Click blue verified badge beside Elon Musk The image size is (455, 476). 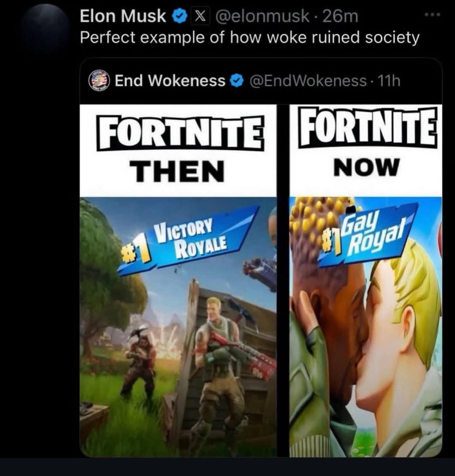tap(179, 16)
